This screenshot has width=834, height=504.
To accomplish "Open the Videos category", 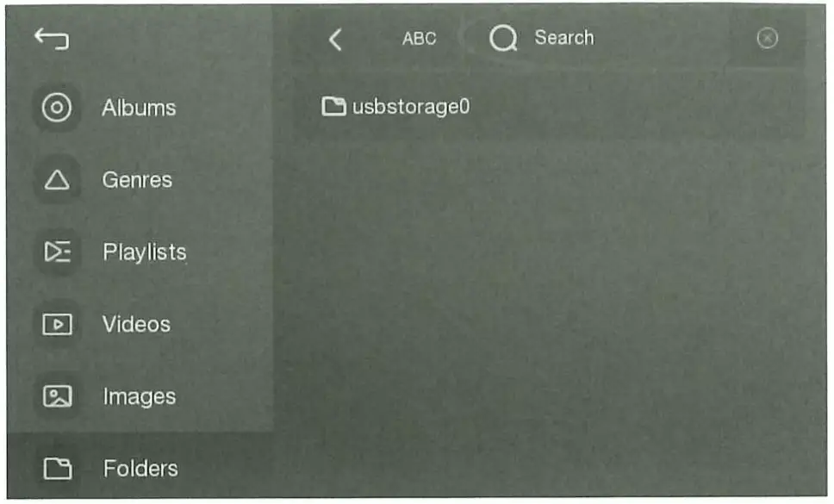I will tap(137, 324).
